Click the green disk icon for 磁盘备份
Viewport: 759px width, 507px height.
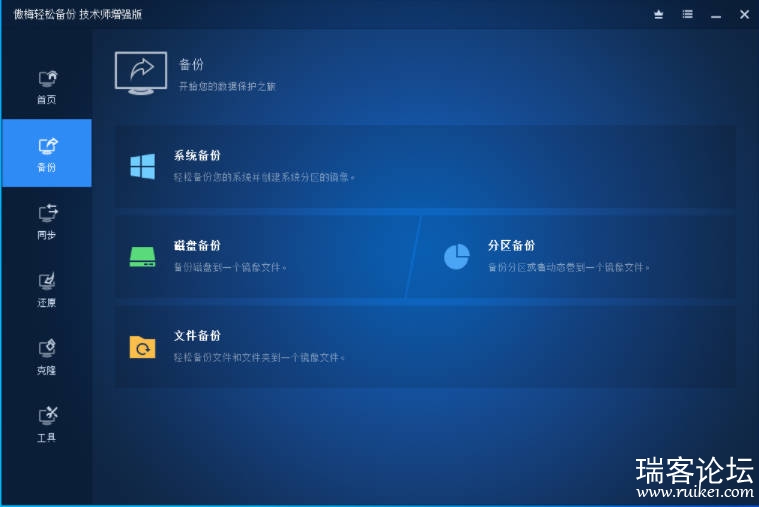coord(143,257)
